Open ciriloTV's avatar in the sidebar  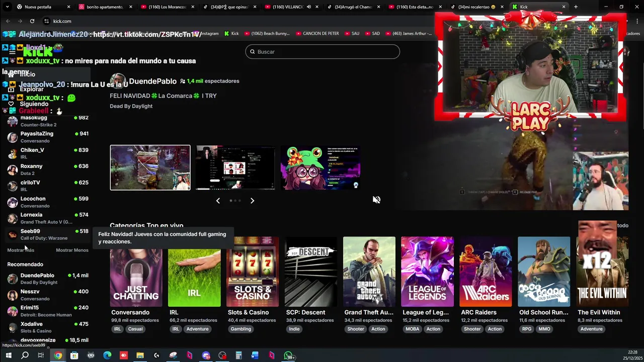pyautogui.click(x=13, y=186)
